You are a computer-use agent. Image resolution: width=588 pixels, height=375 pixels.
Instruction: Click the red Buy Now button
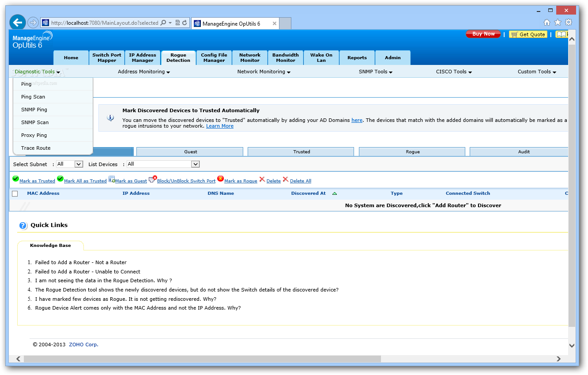483,34
